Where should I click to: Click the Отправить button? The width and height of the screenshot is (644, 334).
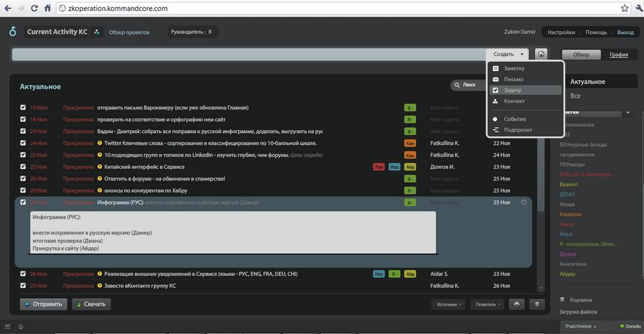[x=44, y=304]
